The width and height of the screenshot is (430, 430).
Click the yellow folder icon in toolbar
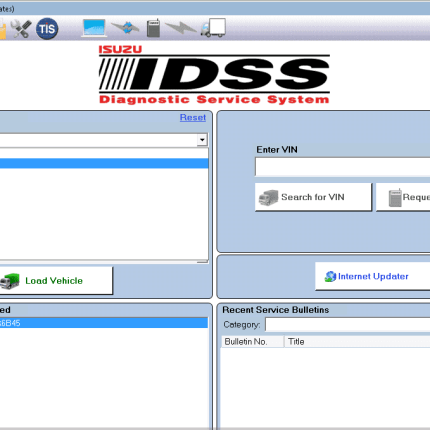(x=3, y=29)
